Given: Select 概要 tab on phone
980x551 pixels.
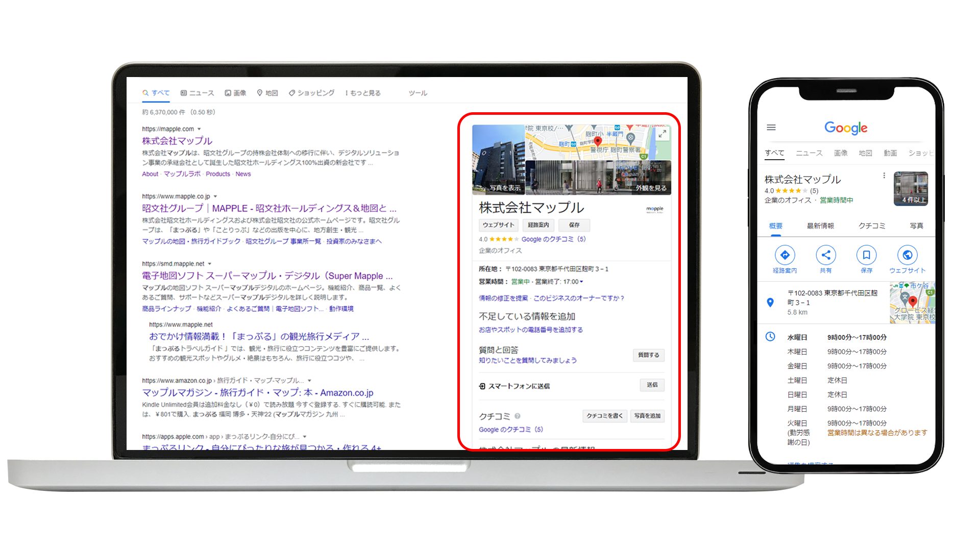Looking at the screenshot, I should [776, 226].
